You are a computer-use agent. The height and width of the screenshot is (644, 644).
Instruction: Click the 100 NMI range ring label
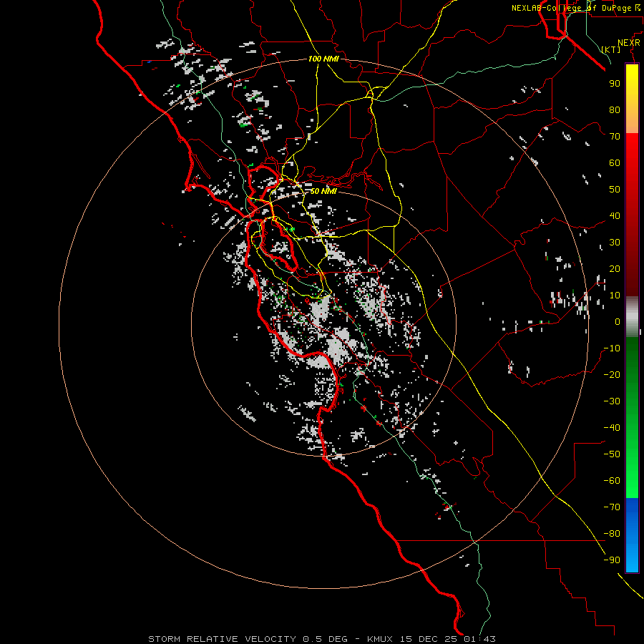323,59
